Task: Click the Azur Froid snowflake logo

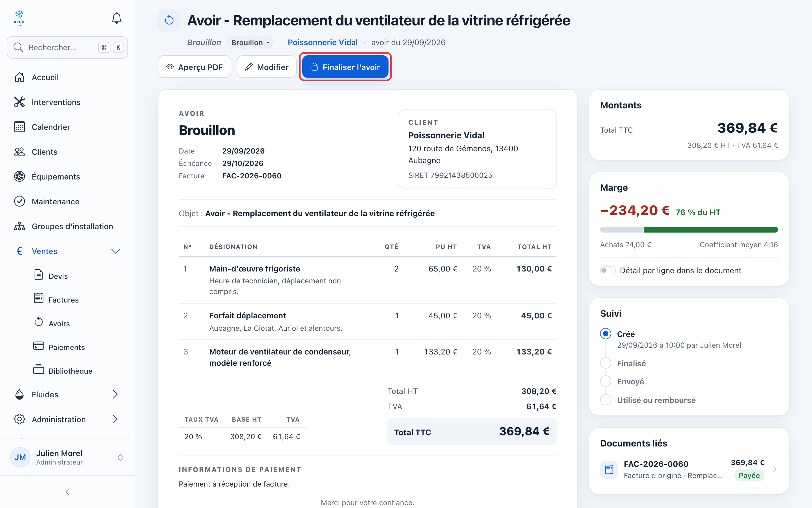Action: (x=19, y=18)
